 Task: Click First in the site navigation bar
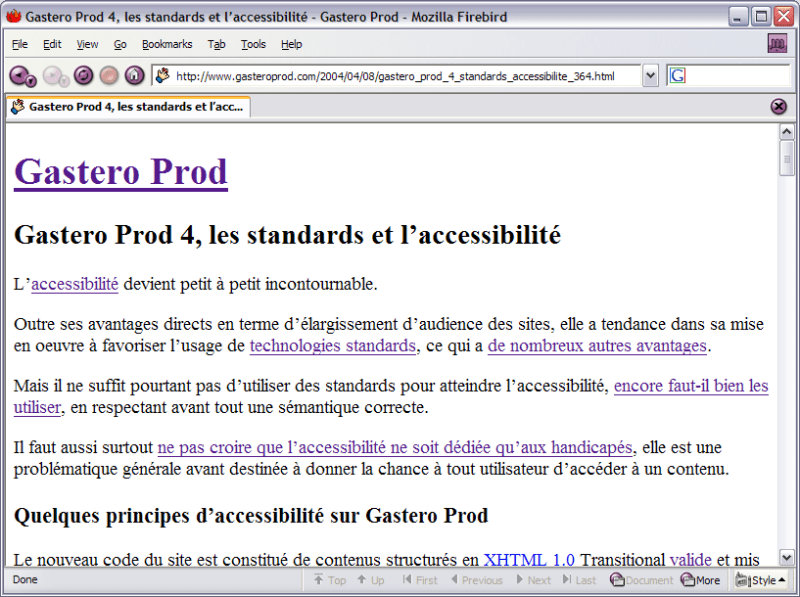[x=420, y=580]
